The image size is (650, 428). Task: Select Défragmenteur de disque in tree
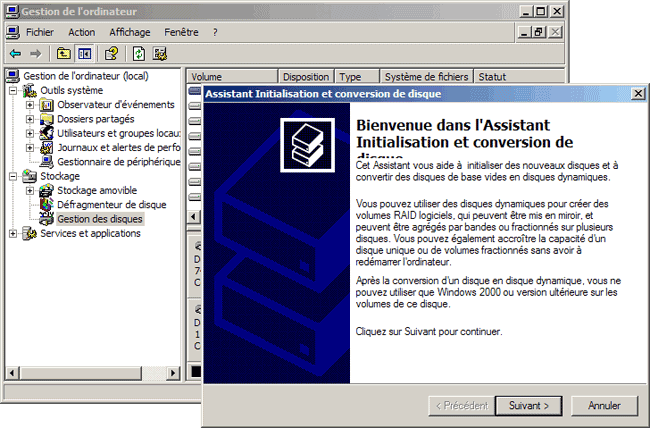point(111,204)
